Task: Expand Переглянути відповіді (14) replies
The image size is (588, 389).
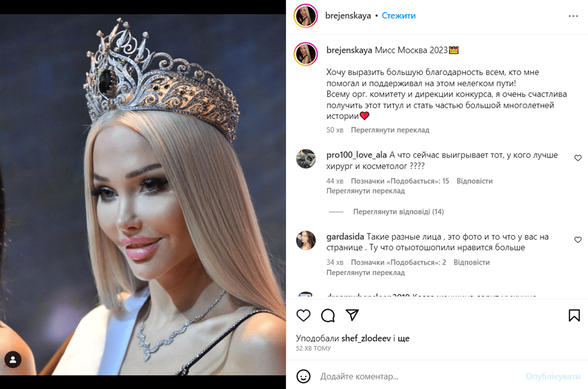Action: point(398,212)
